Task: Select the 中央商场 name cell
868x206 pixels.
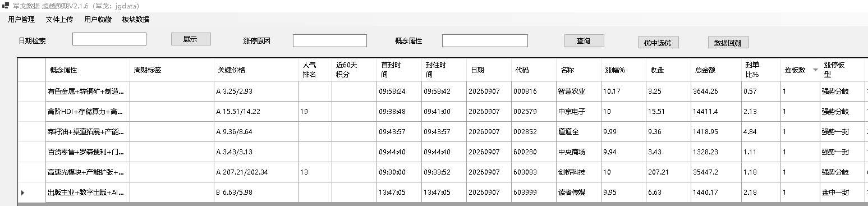Action: [578, 152]
